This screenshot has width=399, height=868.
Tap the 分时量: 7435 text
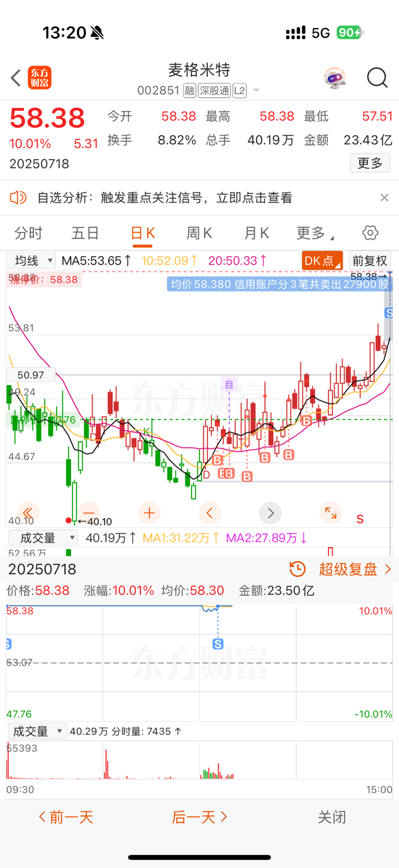click(x=147, y=731)
